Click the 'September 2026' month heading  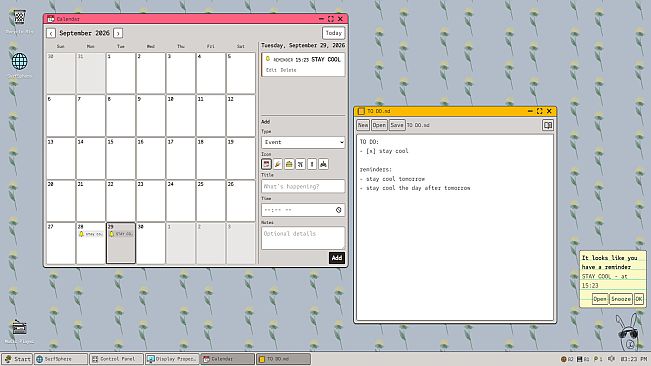click(84, 33)
